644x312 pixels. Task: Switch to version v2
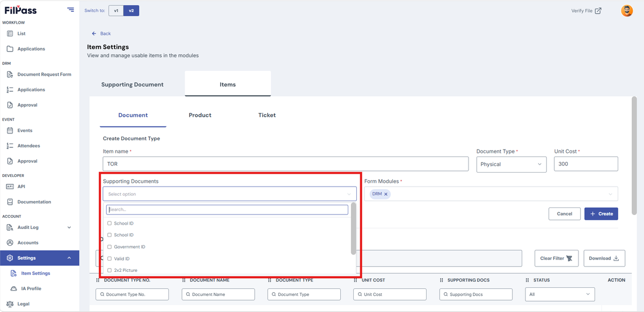[131, 11]
